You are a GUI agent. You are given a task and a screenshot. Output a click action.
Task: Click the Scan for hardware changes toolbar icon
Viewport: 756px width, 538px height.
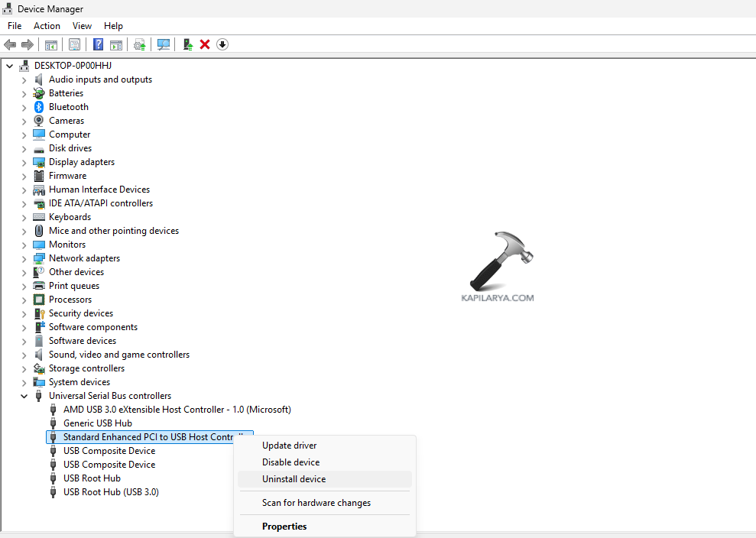[164, 44]
